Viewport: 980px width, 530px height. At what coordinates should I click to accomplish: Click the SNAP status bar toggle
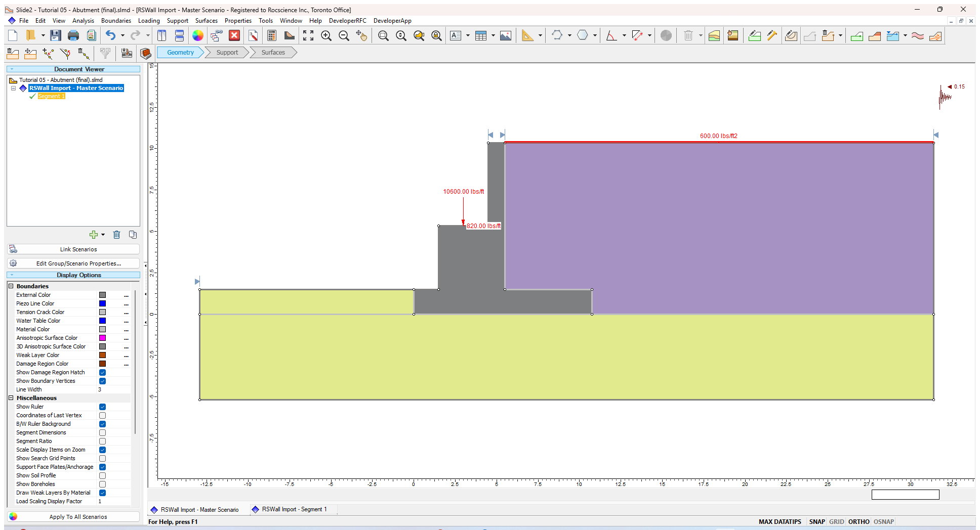click(816, 522)
